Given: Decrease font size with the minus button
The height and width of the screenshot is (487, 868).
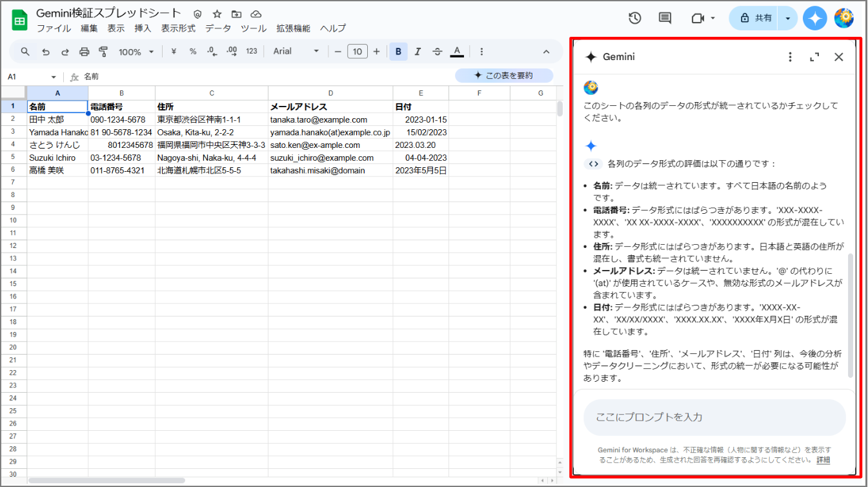Looking at the screenshot, I should (337, 52).
